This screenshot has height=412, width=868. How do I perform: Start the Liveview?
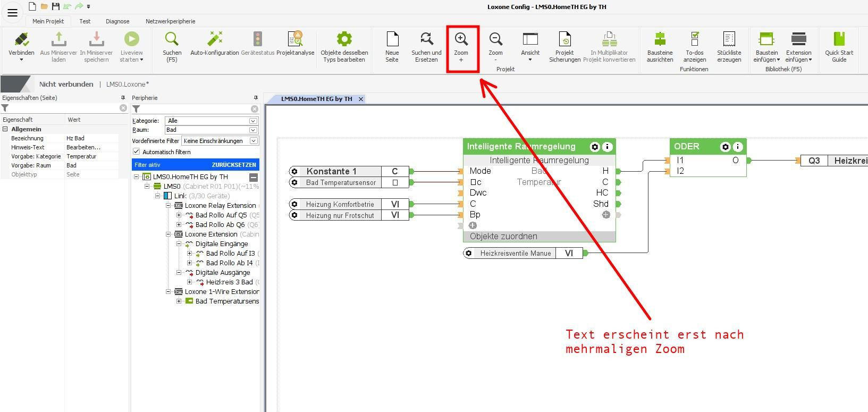tap(131, 46)
